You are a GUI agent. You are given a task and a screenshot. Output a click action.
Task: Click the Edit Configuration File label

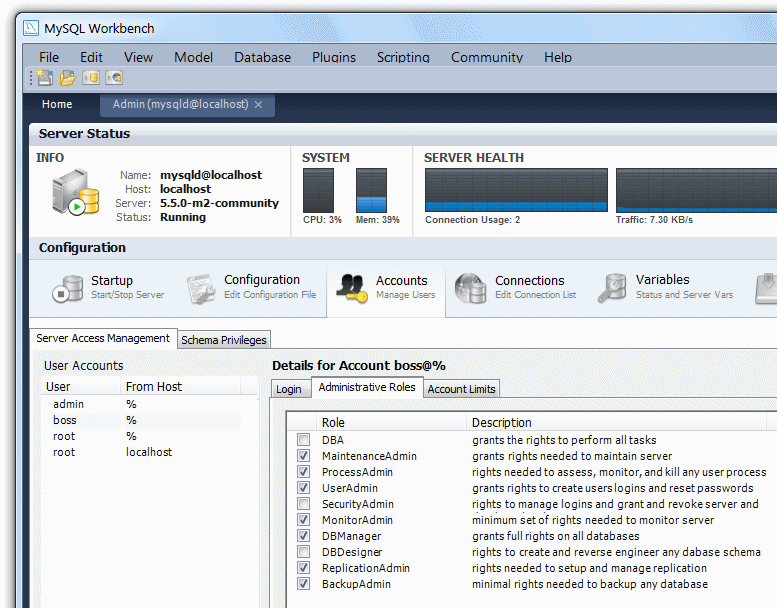click(270, 295)
